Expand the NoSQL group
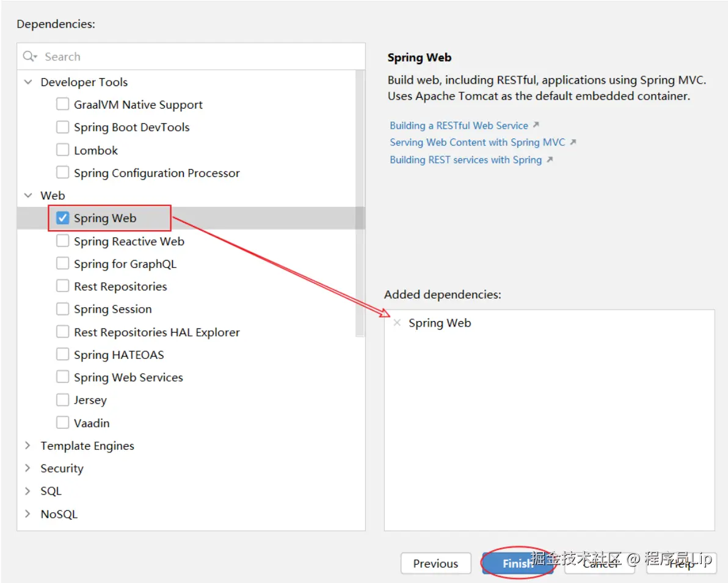This screenshot has height=583, width=728. pyautogui.click(x=28, y=513)
